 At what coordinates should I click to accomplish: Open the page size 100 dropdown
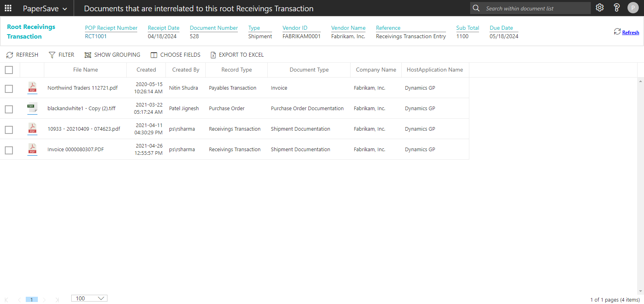coord(89,298)
